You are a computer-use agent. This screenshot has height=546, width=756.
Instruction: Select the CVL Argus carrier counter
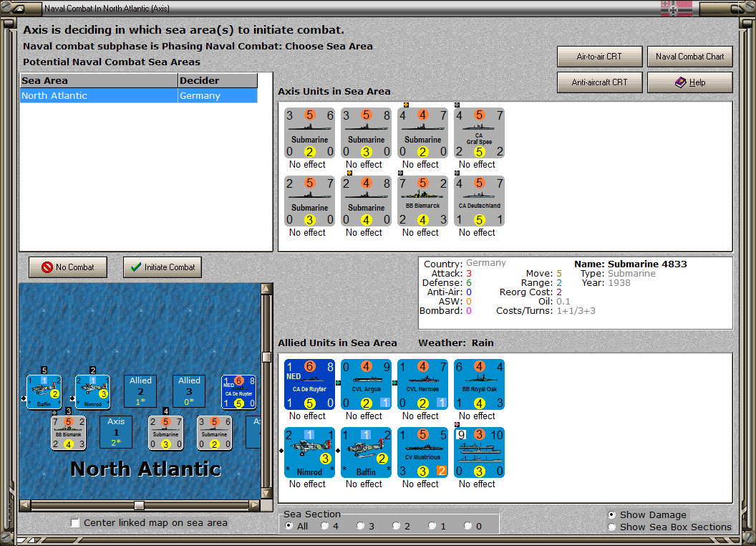pos(367,385)
